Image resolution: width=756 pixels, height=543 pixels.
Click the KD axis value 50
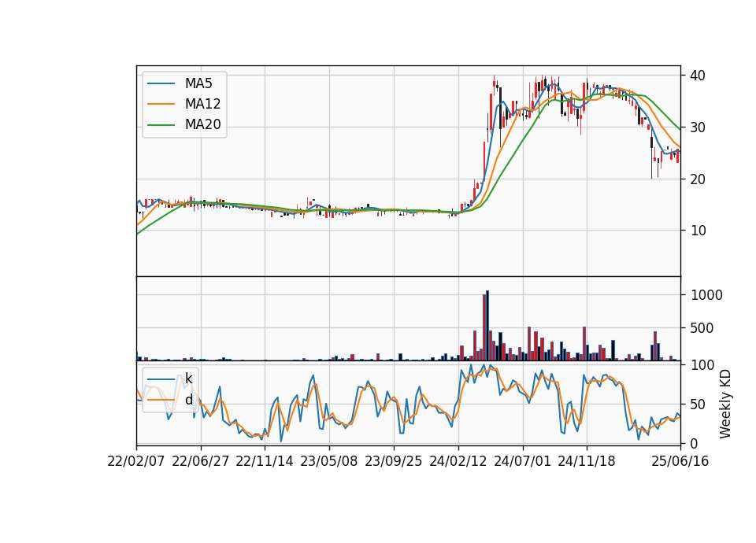pos(698,404)
